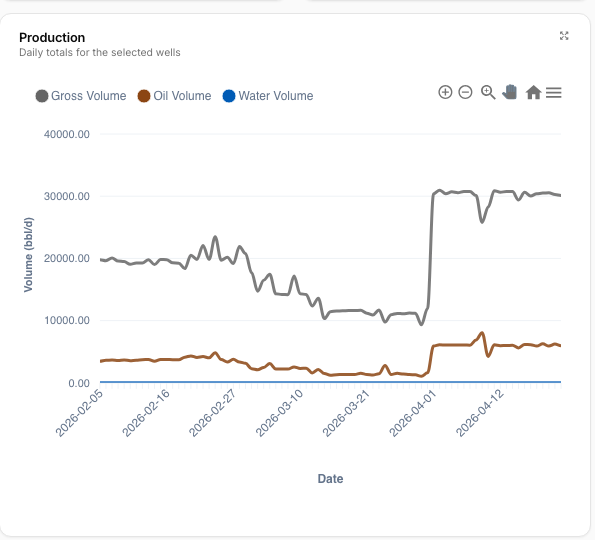The height and width of the screenshot is (540, 595).
Task: Toggle the Water Volume series legend
Action: (x=268, y=96)
